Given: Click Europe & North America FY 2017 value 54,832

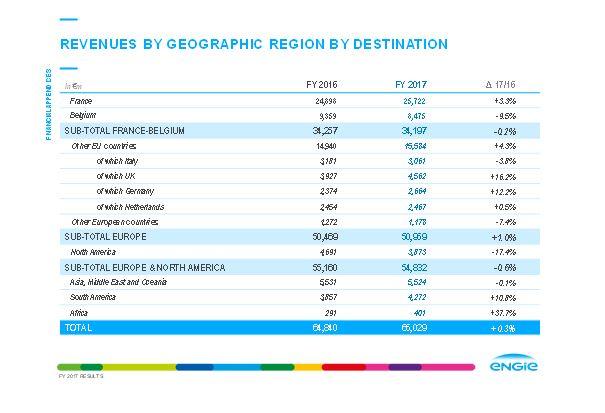Looking at the screenshot, I should pyautogui.click(x=414, y=267).
